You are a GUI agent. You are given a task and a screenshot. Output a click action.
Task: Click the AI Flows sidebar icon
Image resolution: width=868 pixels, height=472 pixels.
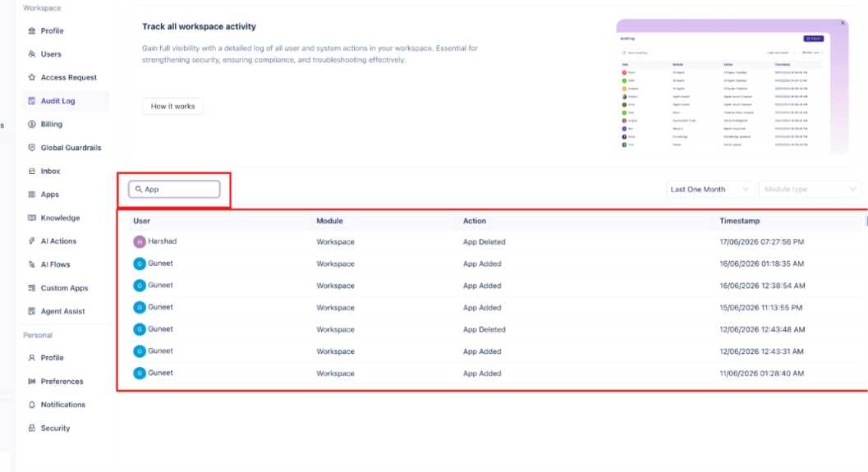click(x=31, y=264)
